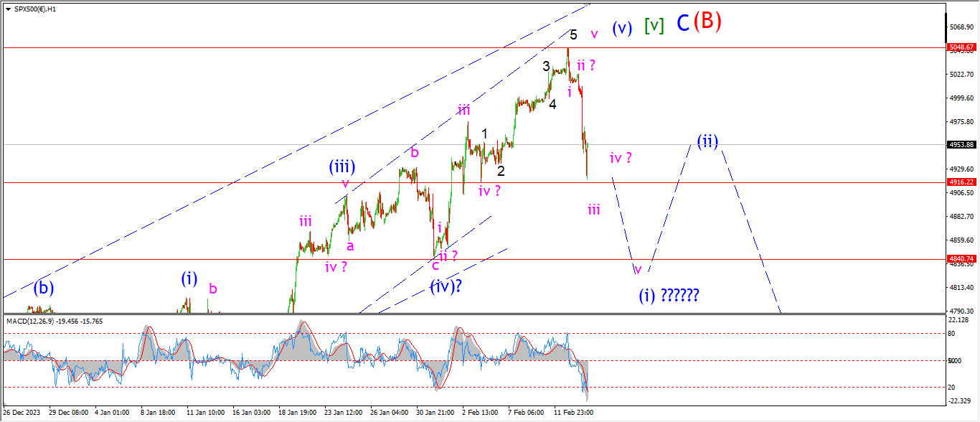Select the blue (iv)? wave label
980x422 pixels.
(446, 286)
